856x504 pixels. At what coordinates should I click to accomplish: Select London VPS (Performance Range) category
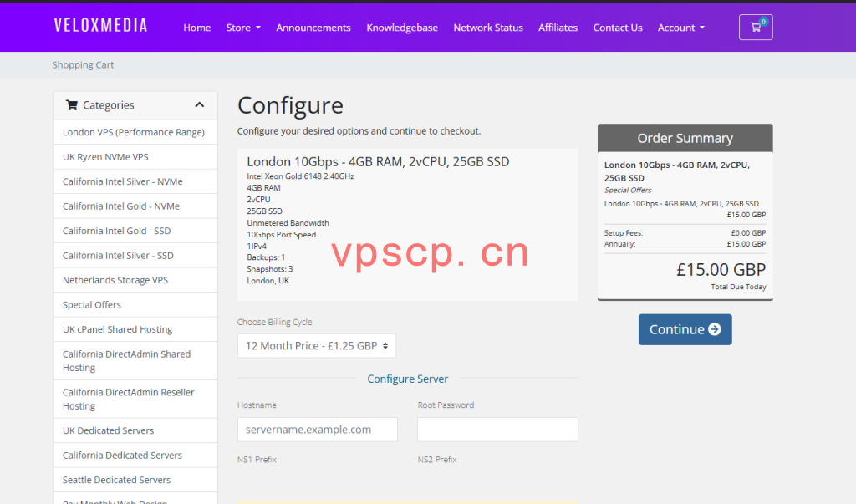[135, 132]
